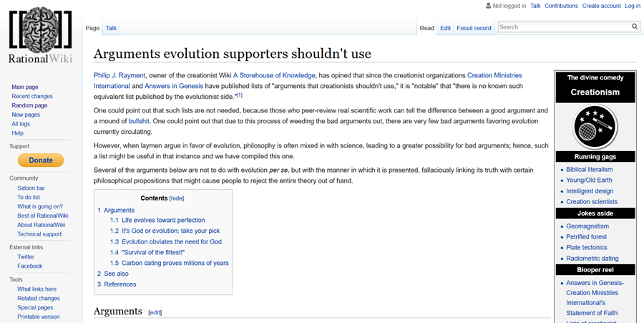The width and height of the screenshot is (644, 323).
Task: Click the user icon beside Not logged in
Action: [489, 6]
